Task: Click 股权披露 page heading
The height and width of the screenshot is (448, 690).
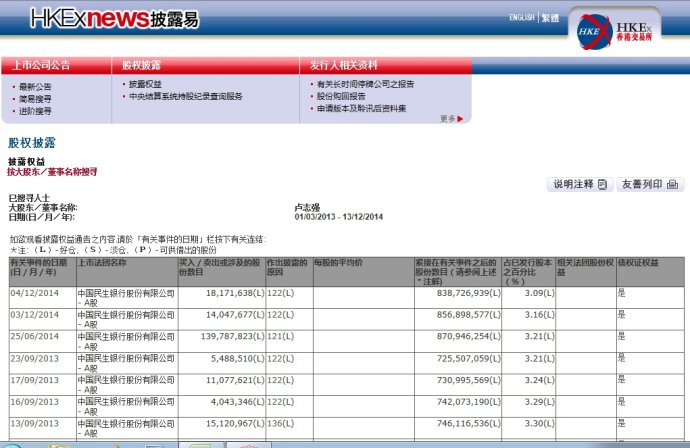Action: point(32,143)
